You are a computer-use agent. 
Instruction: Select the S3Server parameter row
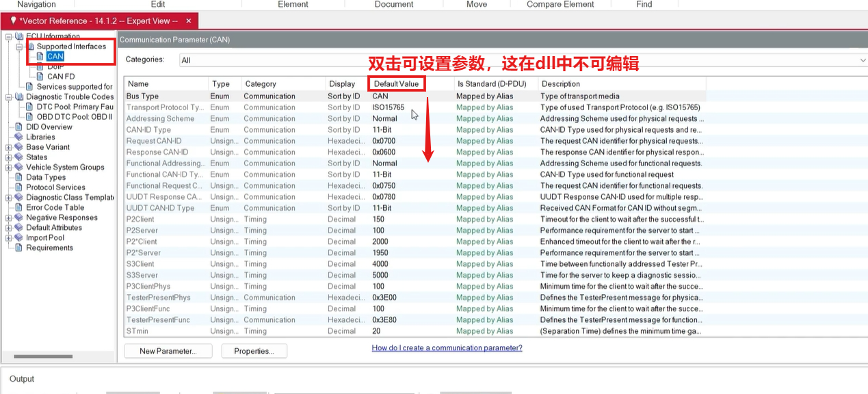click(415, 275)
